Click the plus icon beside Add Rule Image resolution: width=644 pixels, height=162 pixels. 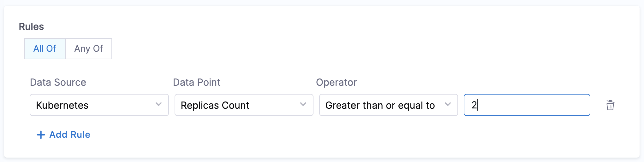[41, 135]
